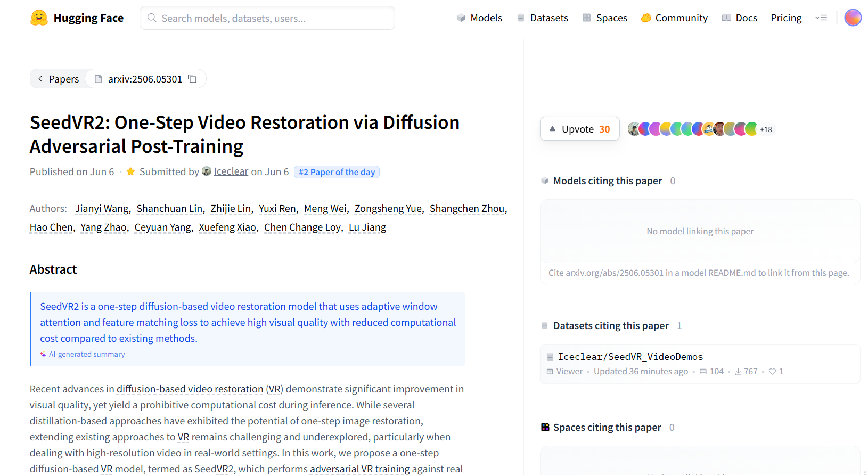The height and width of the screenshot is (475, 868).
Task: Click the 'Datasets citing this paper' heading
Action: click(x=611, y=326)
